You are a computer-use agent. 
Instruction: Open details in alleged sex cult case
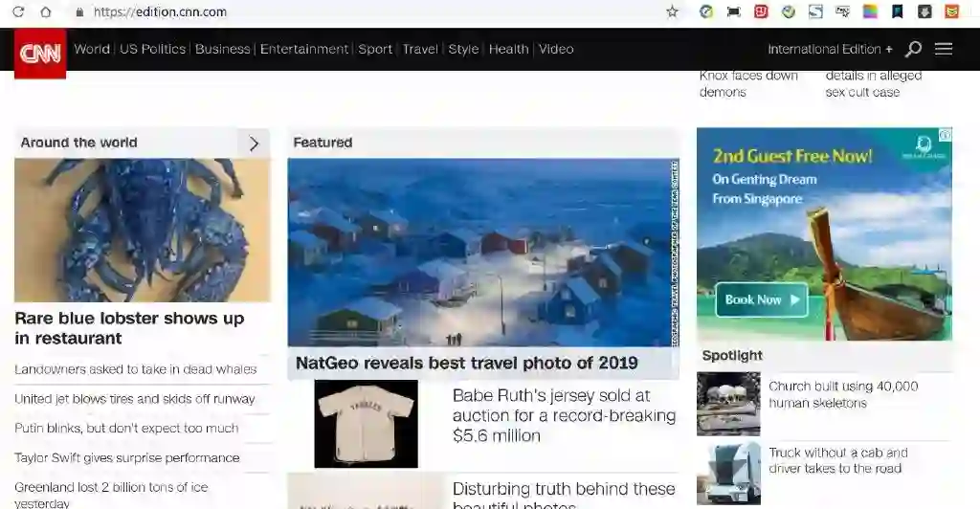(874, 83)
